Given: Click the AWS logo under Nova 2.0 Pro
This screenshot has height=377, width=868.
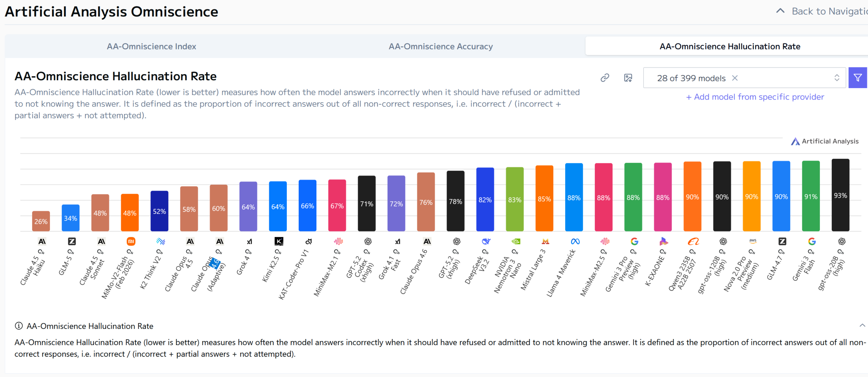Looking at the screenshot, I should (753, 241).
